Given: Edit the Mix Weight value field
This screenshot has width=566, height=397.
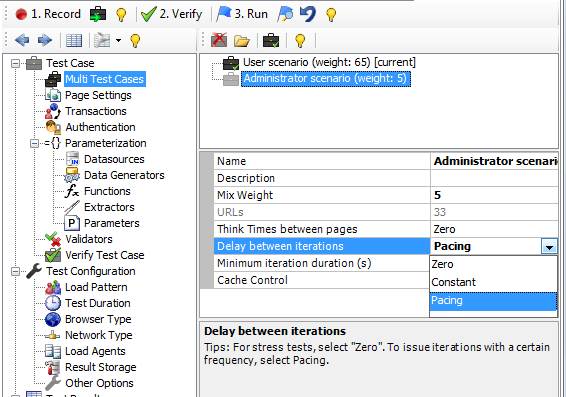Looking at the screenshot, I should point(494,195).
